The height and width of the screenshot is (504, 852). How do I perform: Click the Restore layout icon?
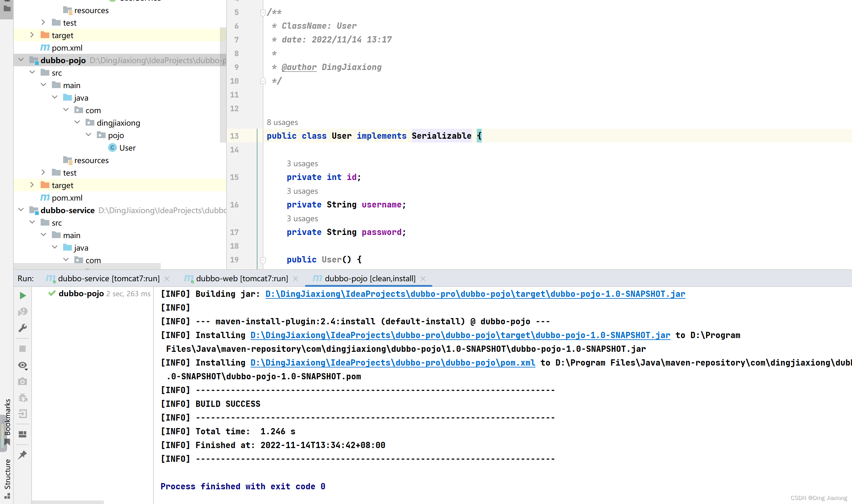click(23, 434)
